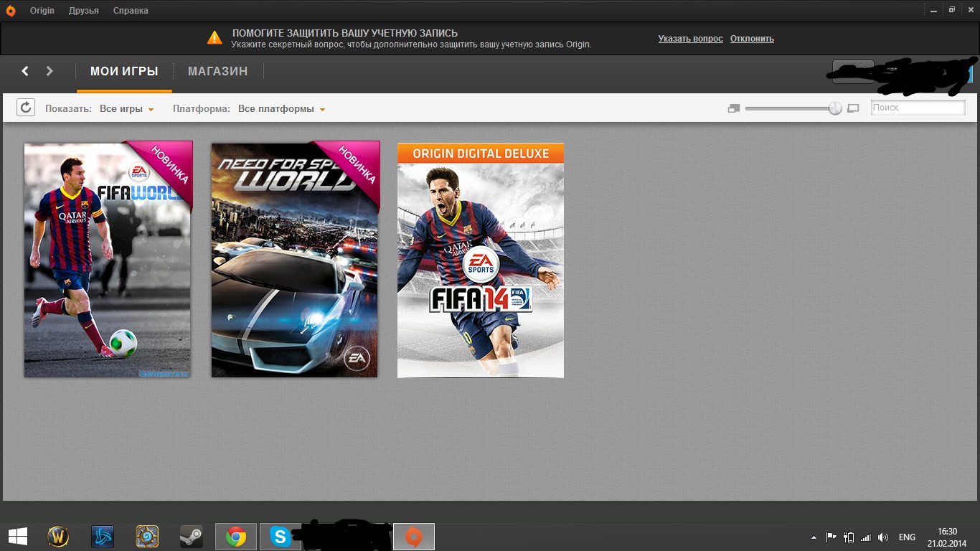Switch to Skype in the taskbar

pos(281,537)
